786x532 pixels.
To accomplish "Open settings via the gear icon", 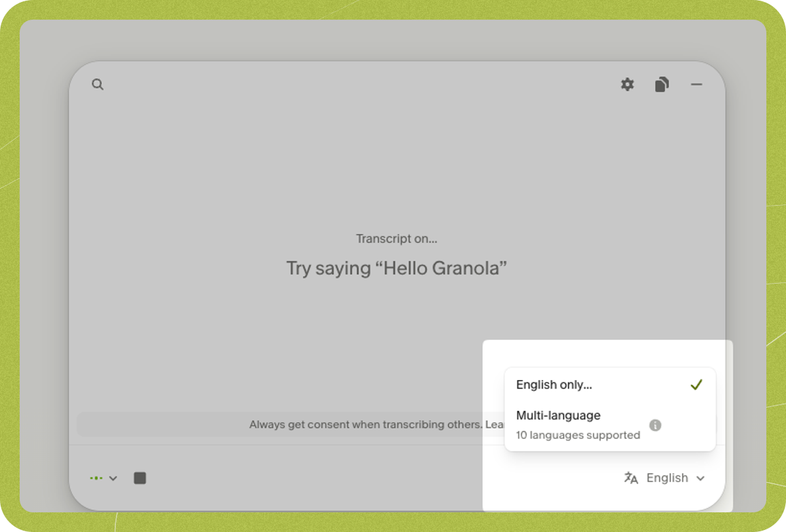I will pyautogui.click(x=627, y=85).
